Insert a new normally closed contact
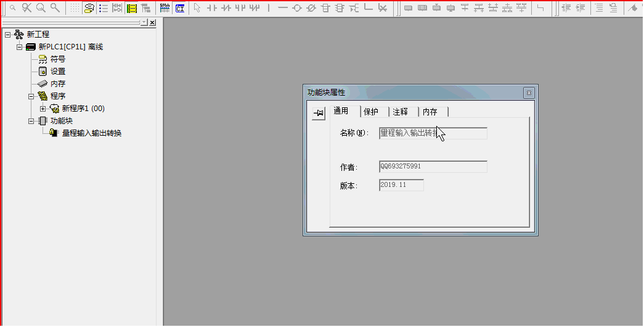 pyautogui.click(x=226, y=8)
